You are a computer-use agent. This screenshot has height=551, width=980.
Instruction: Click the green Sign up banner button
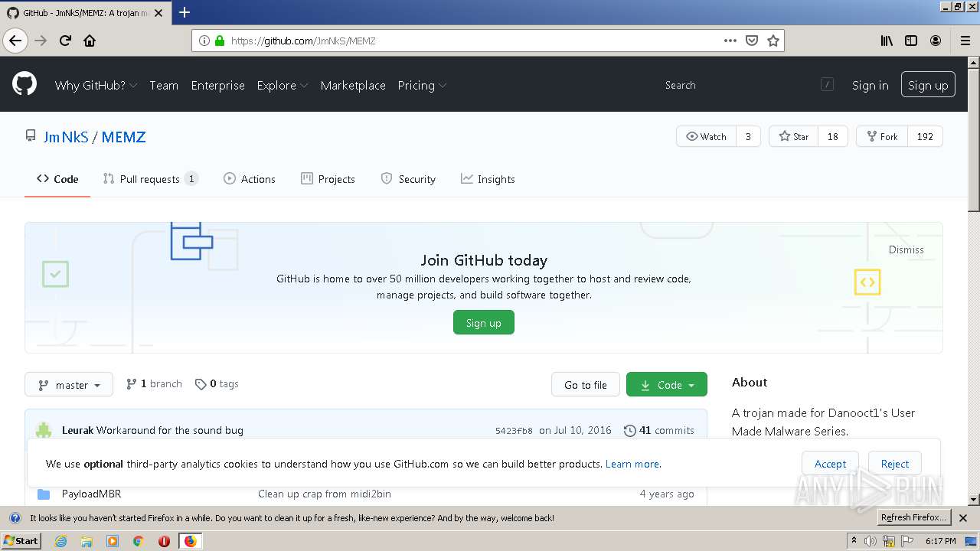click(x=484, y=323)
